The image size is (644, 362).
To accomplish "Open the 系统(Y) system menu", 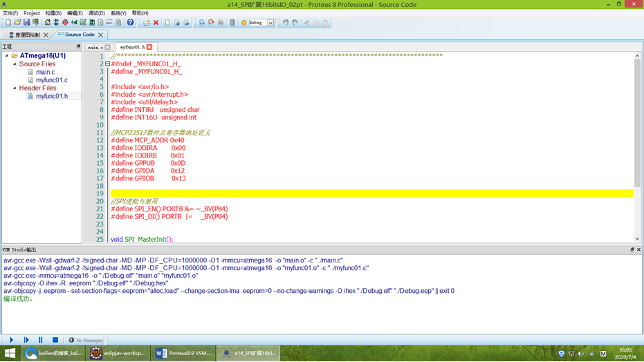I will (x=118, y=13).
